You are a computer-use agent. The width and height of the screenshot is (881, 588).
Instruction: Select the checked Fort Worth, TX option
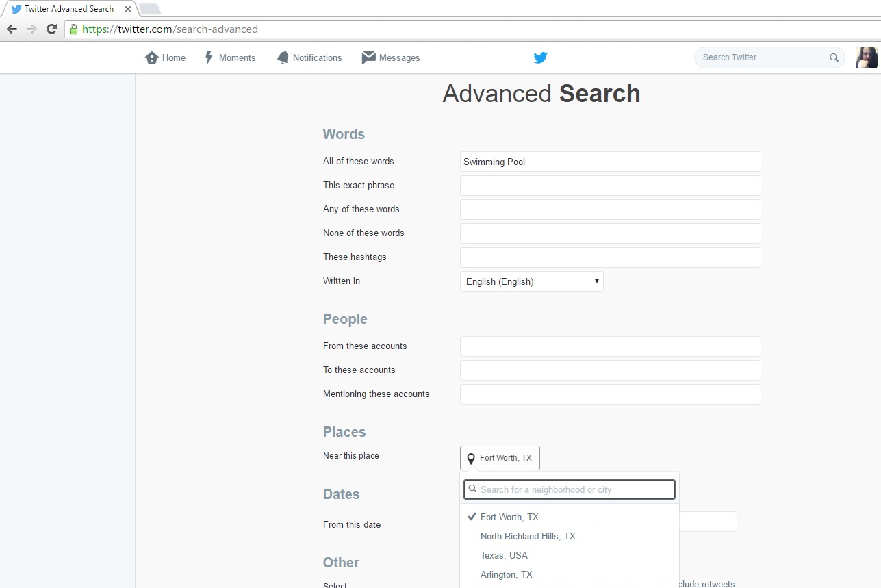[x=509, y=517]
